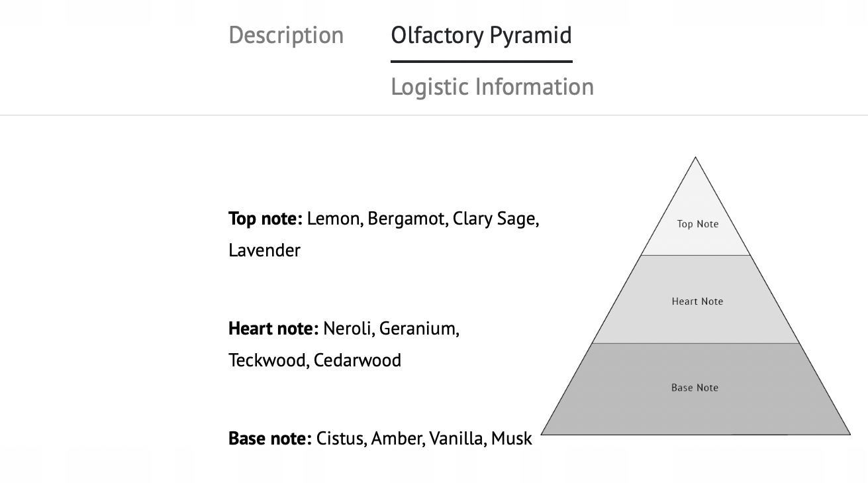The height and width of the screenshot is (483, 868).
Task: Click the bold "Top note:" label
Action: [265, 219]
